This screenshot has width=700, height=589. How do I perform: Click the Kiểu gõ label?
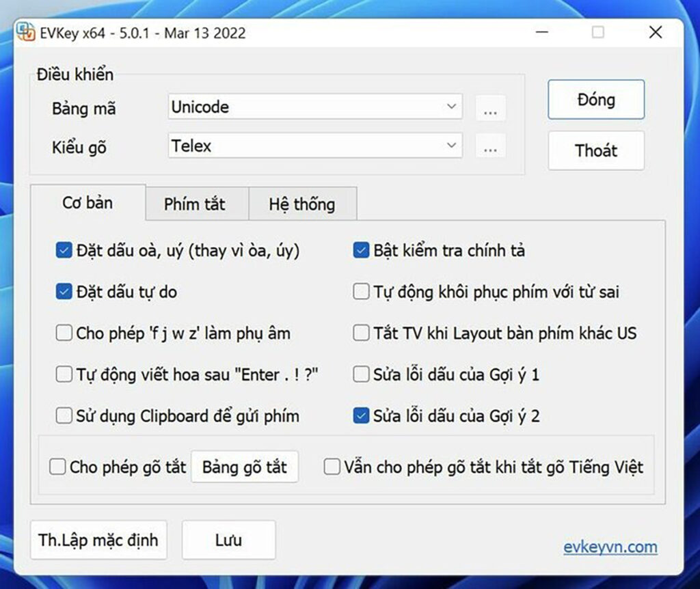pyautogui.click(x=79, y=148)
